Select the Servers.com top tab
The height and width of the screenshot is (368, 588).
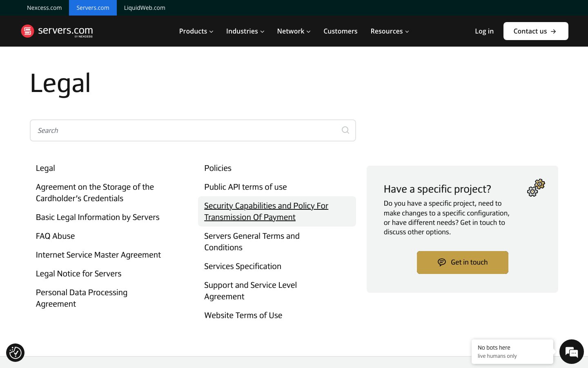click(x=93, y=8)
